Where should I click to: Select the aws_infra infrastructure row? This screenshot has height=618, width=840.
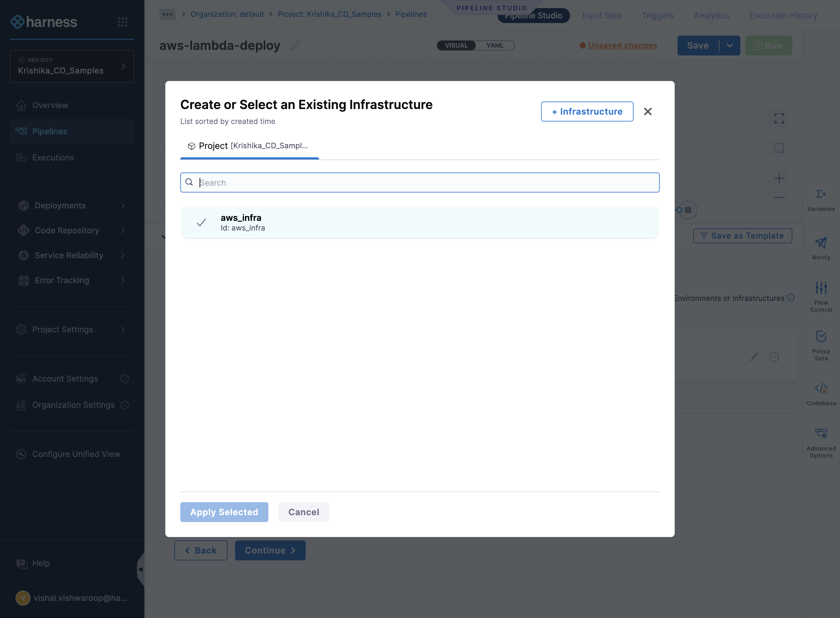coord(419,223)
